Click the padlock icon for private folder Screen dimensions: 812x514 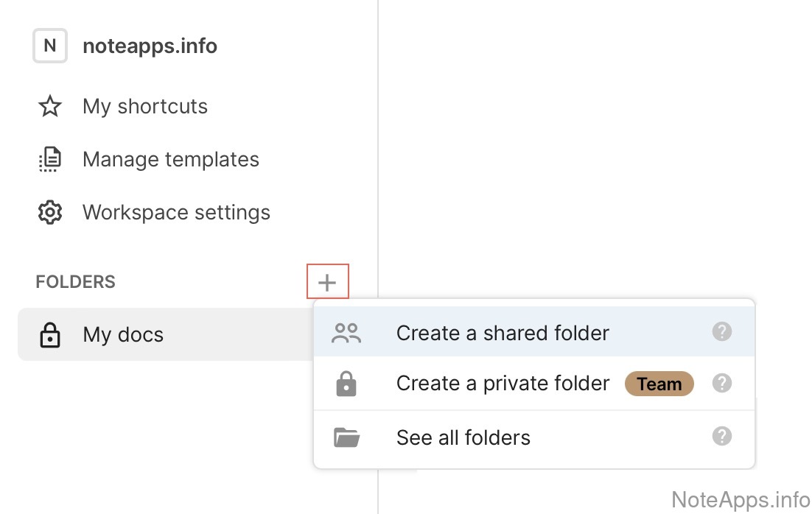(346, 384)
